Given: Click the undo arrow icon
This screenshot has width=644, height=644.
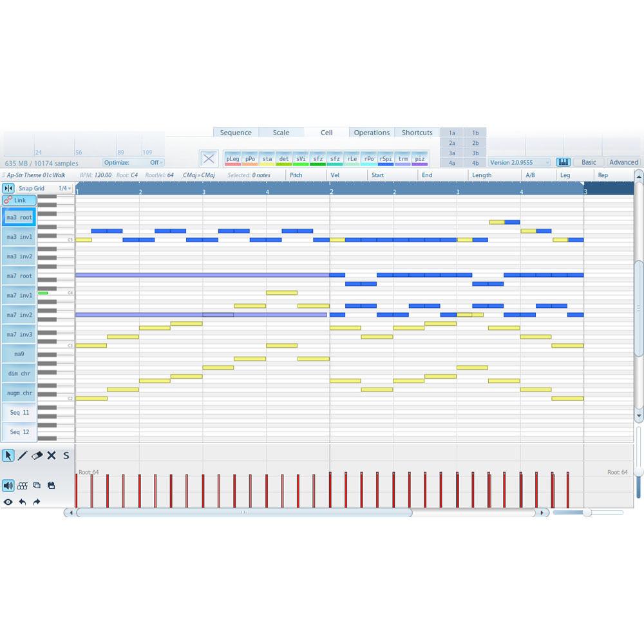Looking at the screenshot, I should pos(23,502).
